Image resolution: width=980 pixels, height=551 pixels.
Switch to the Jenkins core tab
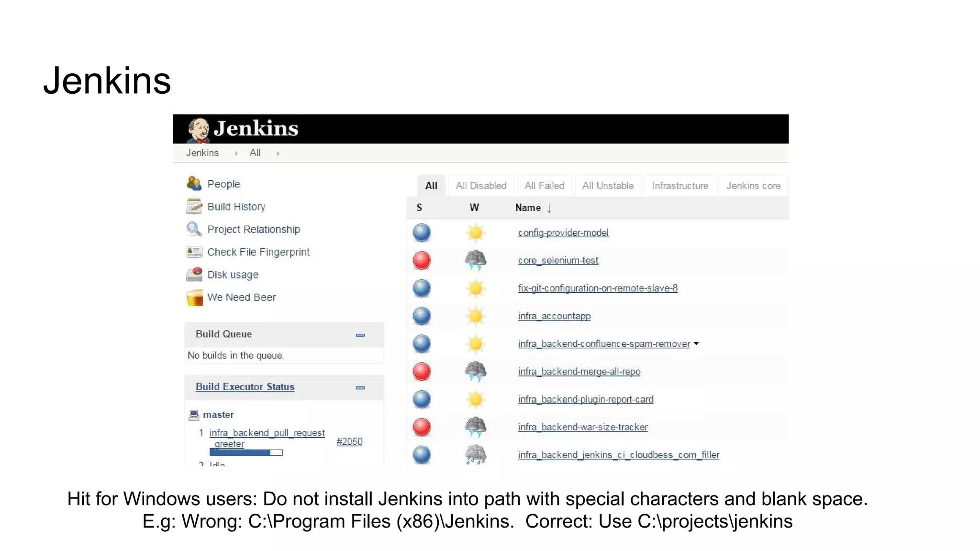pos(753,186)
